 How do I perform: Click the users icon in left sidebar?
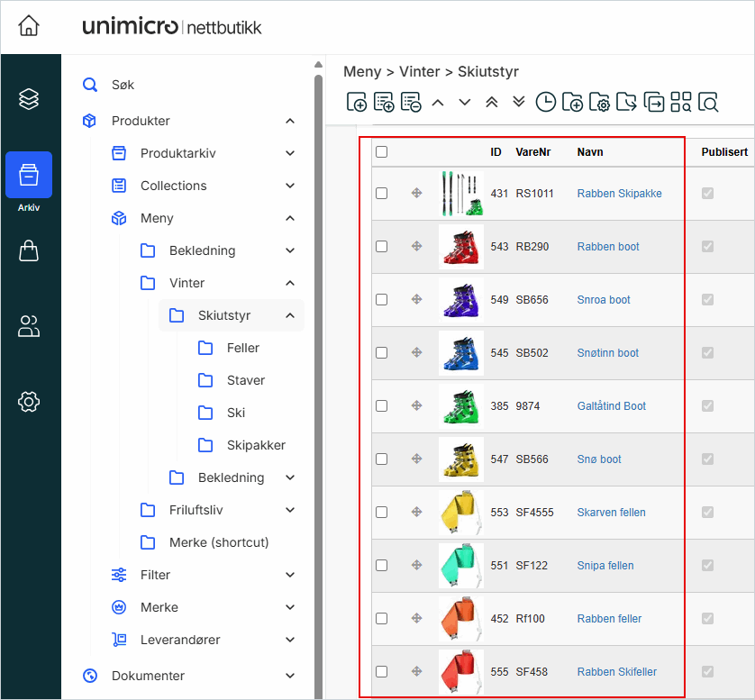pos(29,326)
